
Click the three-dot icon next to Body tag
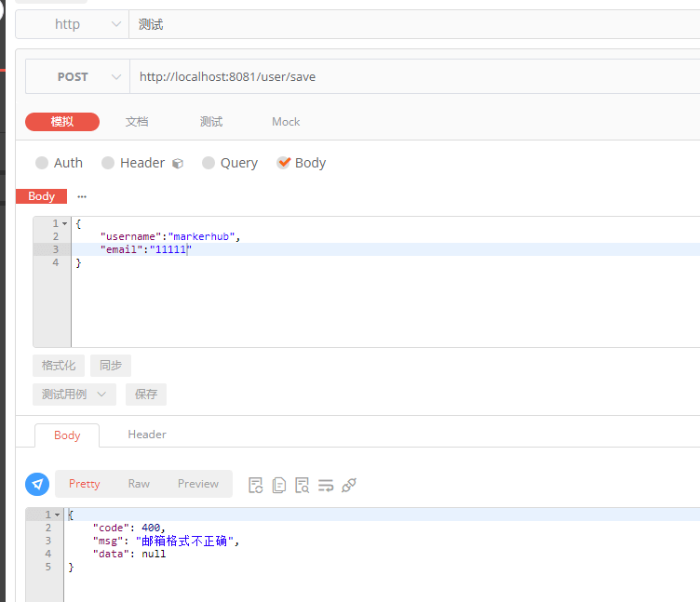pos(82,196)
